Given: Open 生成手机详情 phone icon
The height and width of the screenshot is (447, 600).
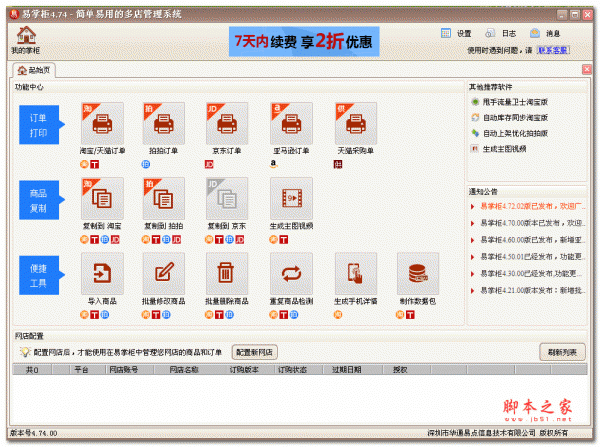Looking at the screenshot, I should tap(356, 273).
